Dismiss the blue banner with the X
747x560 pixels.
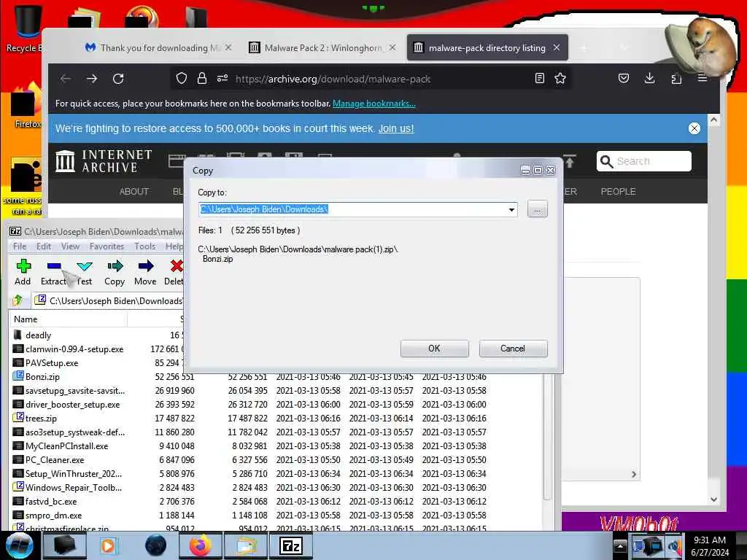click(x=694, y=128)
